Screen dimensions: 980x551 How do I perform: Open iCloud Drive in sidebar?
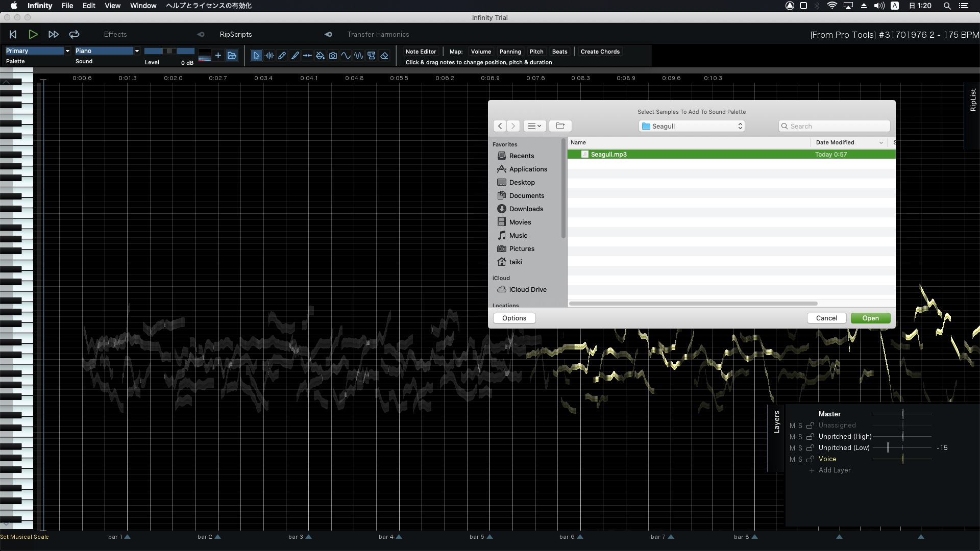click(527, 289)
